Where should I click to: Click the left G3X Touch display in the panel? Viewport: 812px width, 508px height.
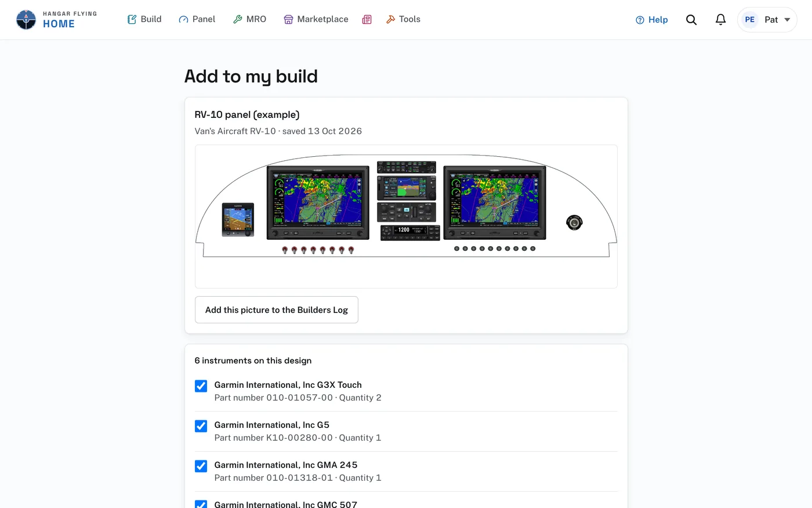tap(318, 203)
